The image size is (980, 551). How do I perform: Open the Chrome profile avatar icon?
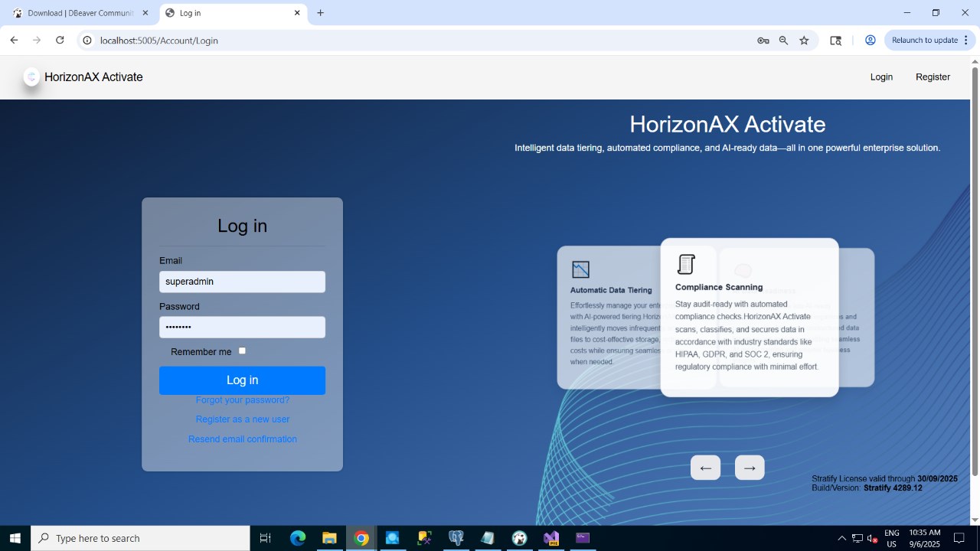pyautogui.click(x=871, y=41)
